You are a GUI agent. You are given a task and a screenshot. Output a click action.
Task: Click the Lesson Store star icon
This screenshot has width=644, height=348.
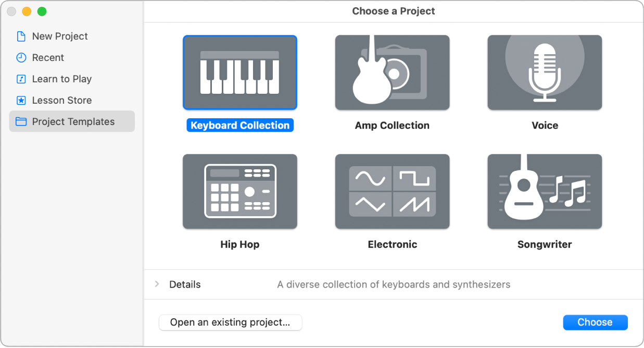21,100
